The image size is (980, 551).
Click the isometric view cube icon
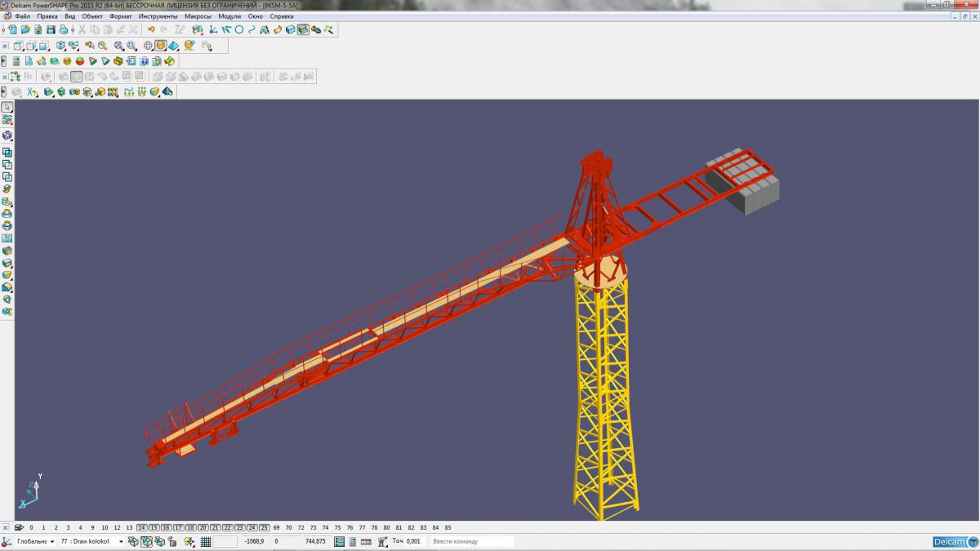pos(60,45)
